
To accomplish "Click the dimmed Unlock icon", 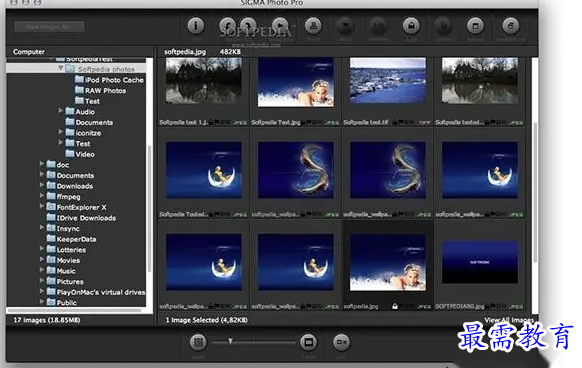I will tap(444, 26).
